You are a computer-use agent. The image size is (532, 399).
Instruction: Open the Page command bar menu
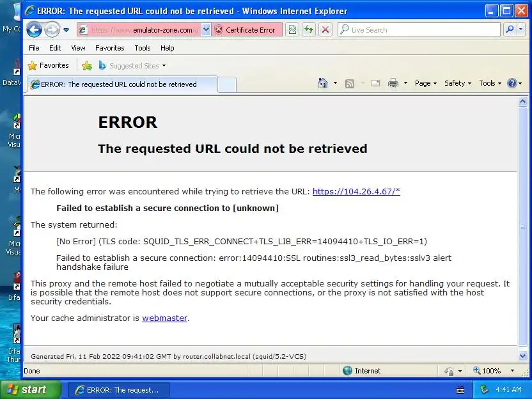click(x=425, y=83)
